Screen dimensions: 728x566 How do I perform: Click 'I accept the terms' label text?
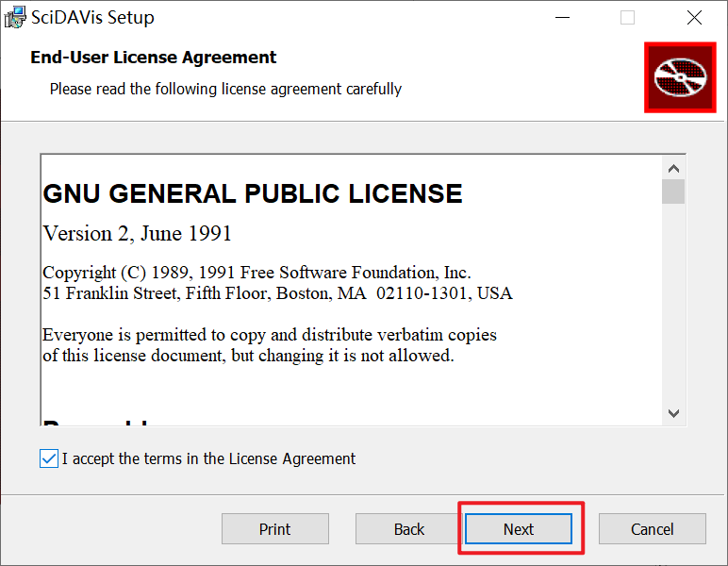208,458
